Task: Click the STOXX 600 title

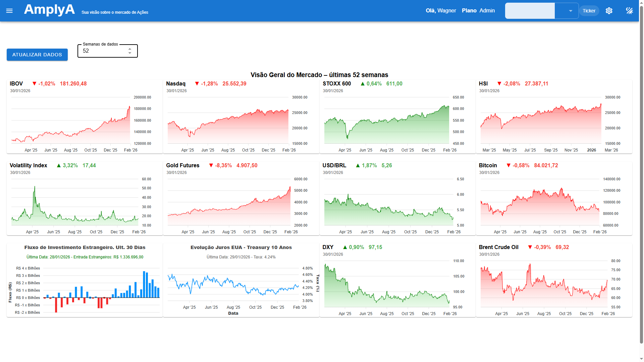Action: (337, 84)
